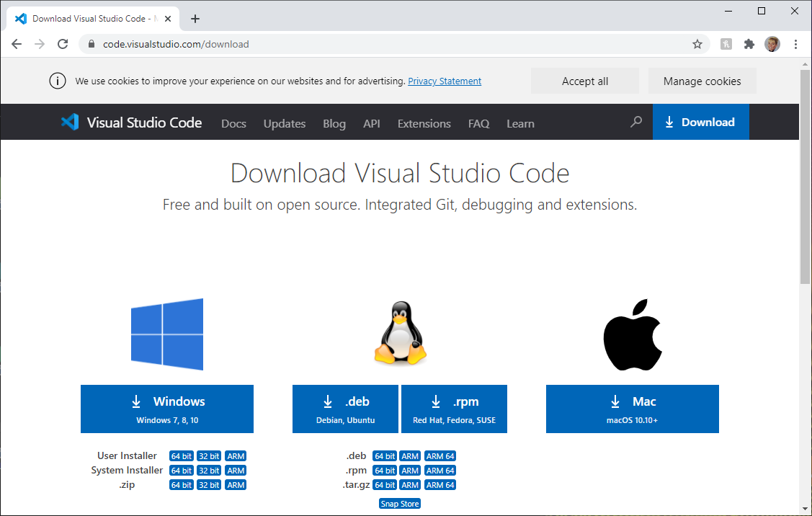Click the user profile avatar icon
The height and width of the screenshot is (516, 812).
pyautogui.click(x=772, y=44)
